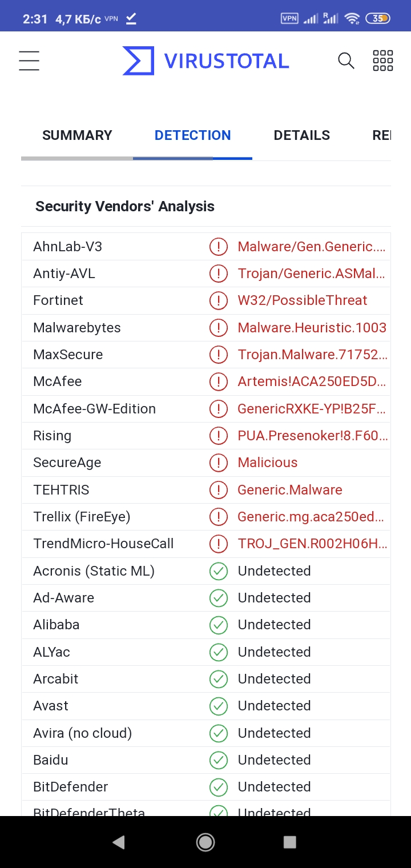
Task: Tap the Android home button
Action: 205,842
